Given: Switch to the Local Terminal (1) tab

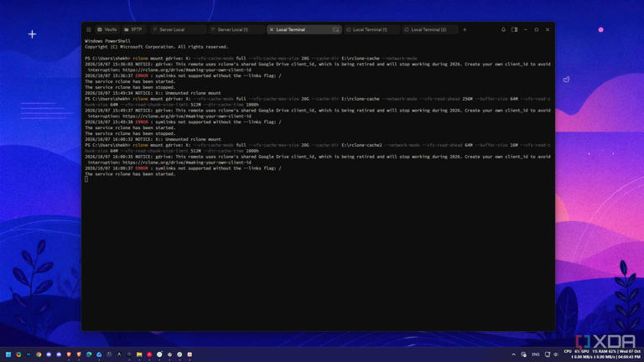Looking at the screenshot, I should 371,29.
